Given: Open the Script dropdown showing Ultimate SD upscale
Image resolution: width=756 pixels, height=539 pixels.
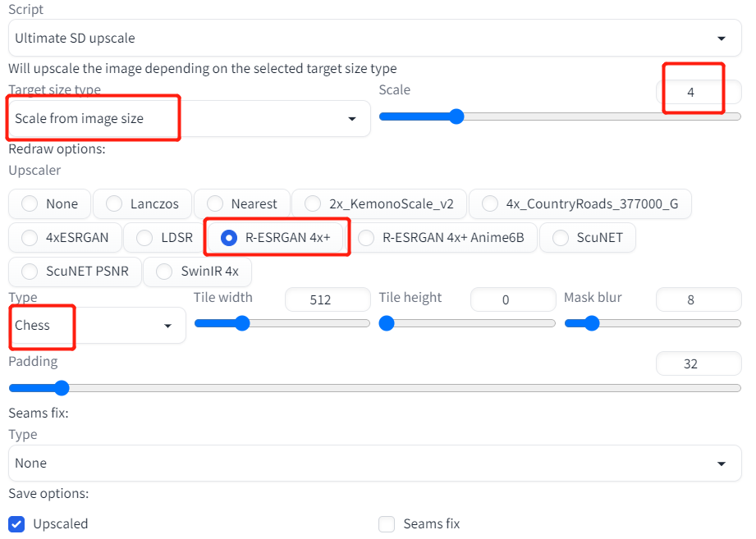Looking at the screenshot, I should coord(374,38).
